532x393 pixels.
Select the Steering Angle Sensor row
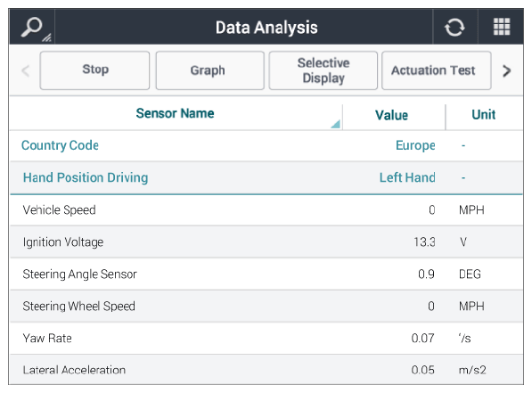pos(266,274)
